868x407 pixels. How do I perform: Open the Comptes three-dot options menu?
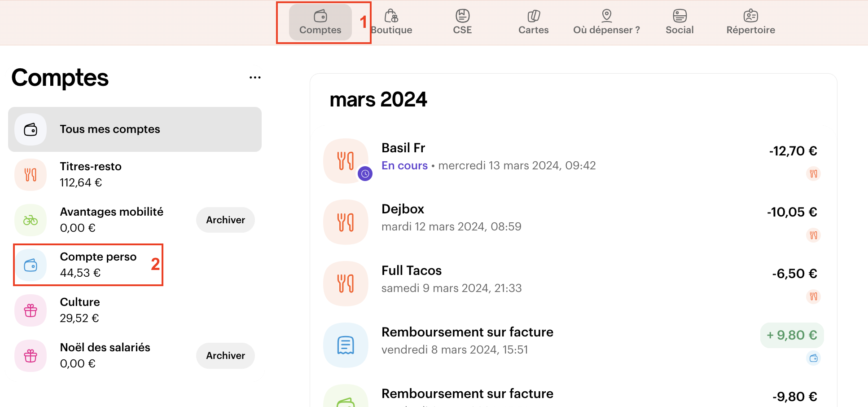point(255,78)
